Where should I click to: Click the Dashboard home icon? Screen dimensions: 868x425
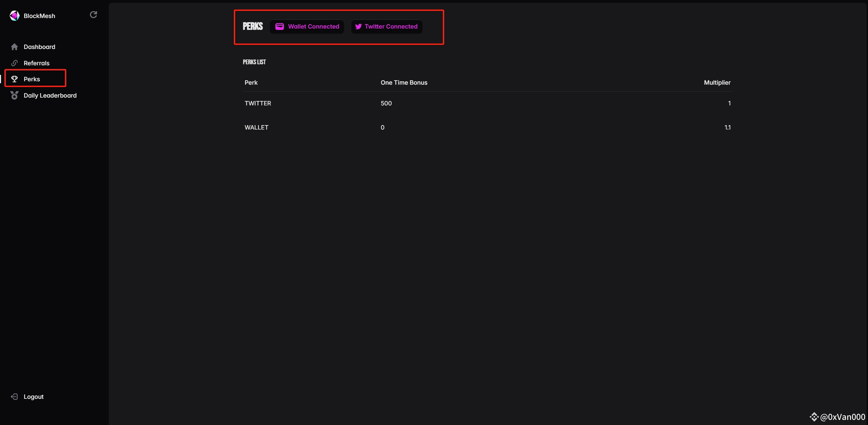14,47
